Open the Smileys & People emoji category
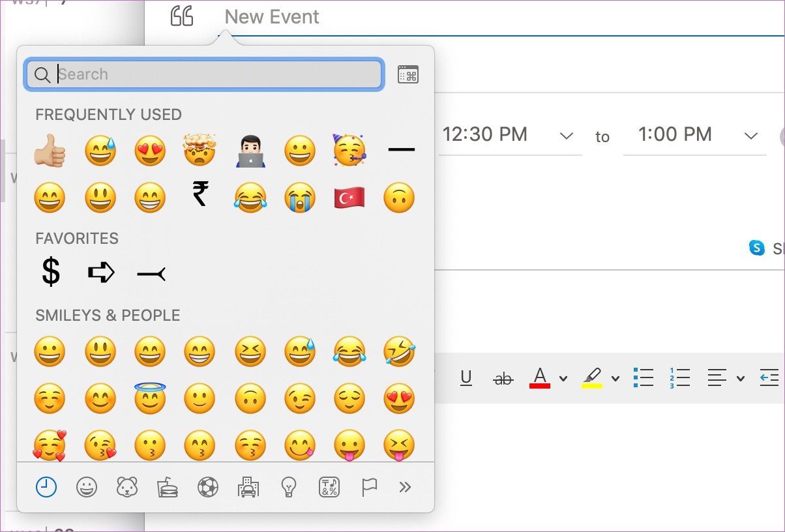 click(87, 486)
